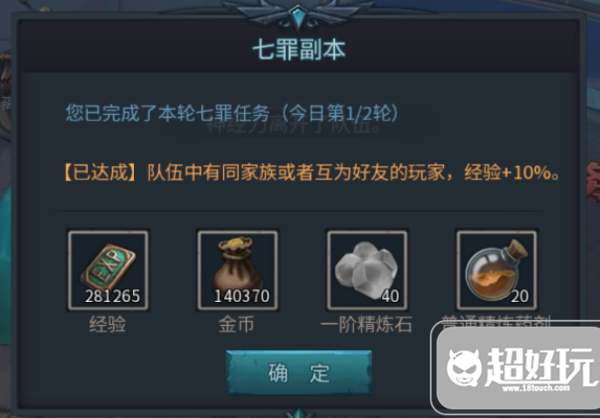Click the 超好玩 watermark logo text
600x418 pixels.
540,366
